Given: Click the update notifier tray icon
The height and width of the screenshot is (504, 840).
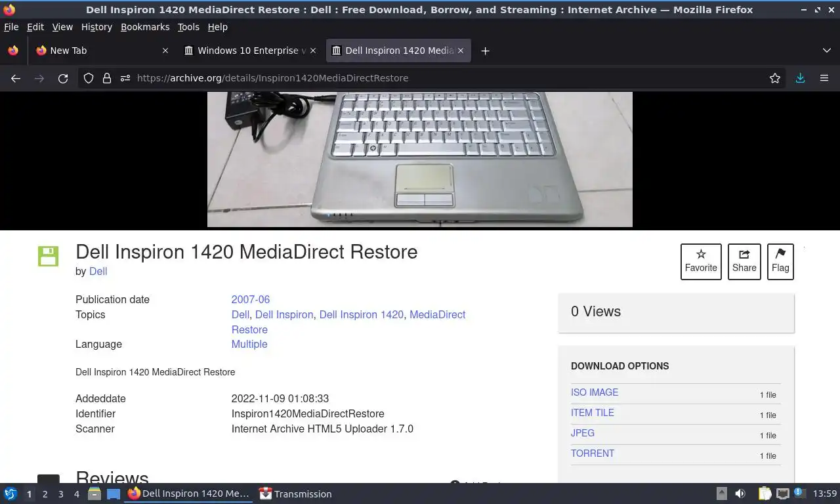Looking at the screenshot, I should 799,493.
